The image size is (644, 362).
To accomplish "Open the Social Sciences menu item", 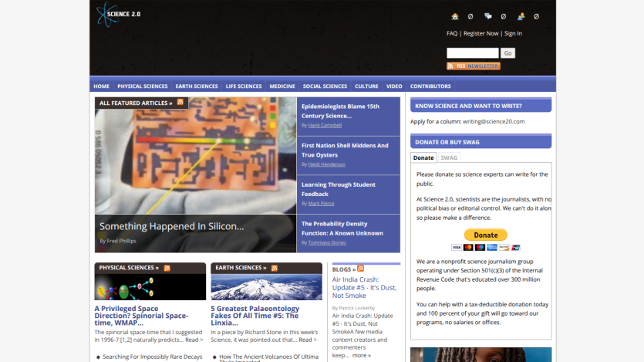I will [325, 86].
